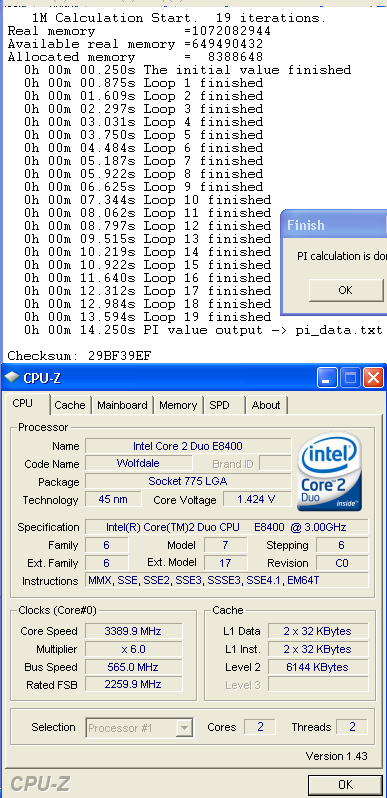Click the Version 1.43 label
This screenshot has height=798, width=387.
[x=337, y=756]
